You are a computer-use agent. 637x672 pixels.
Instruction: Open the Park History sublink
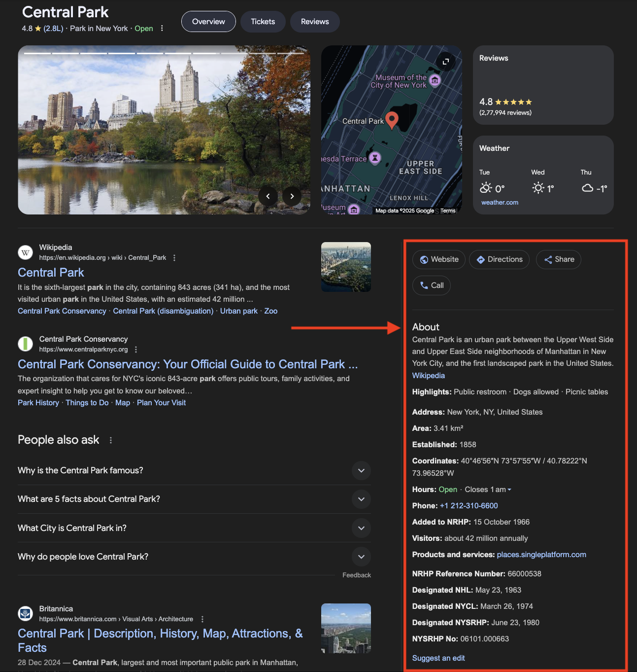point(38,403)
